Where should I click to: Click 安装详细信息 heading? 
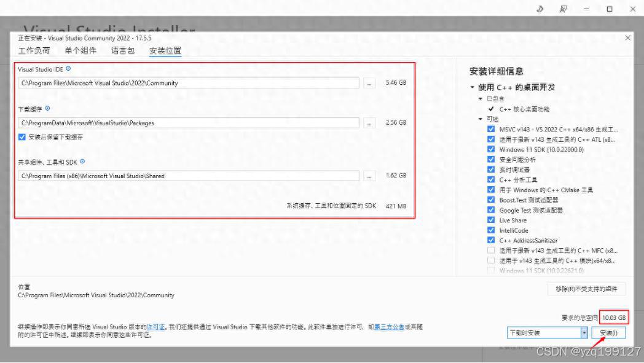[497, 71]
